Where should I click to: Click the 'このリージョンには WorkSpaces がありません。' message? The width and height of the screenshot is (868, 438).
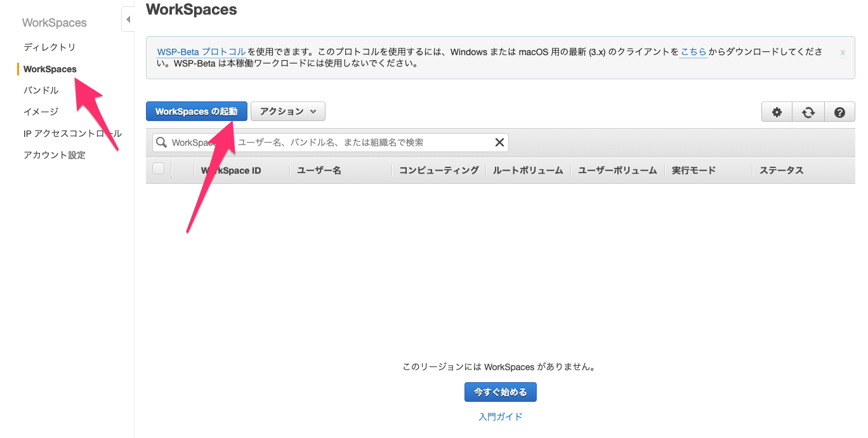tap(500, 367)
